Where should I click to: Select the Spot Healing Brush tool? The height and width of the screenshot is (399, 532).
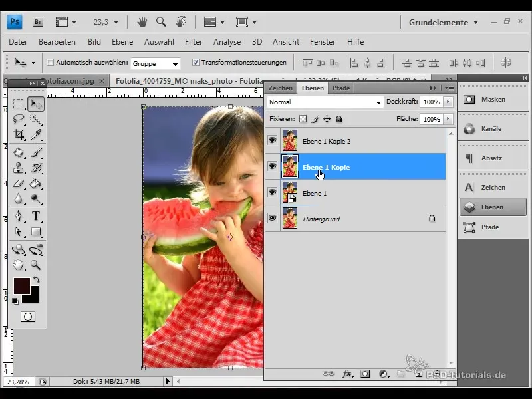[19, 152]
